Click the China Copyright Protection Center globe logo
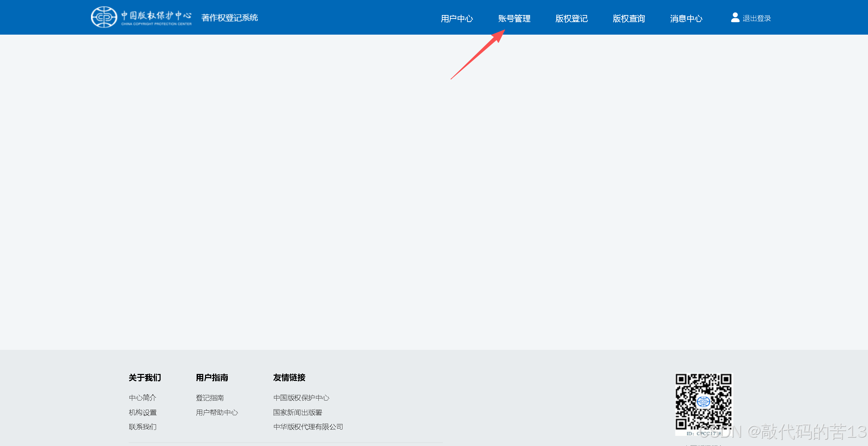 pyautogui.click(x=104, y=17)
